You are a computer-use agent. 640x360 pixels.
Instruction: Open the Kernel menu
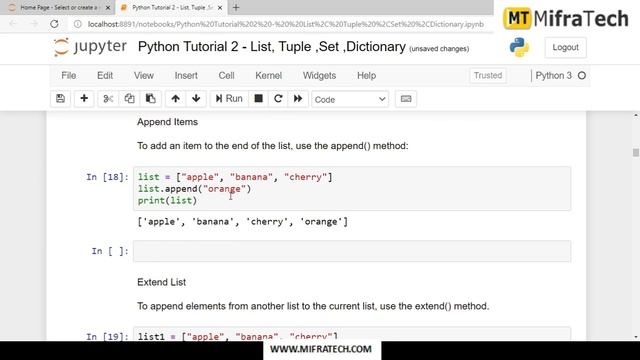point(269,76)
